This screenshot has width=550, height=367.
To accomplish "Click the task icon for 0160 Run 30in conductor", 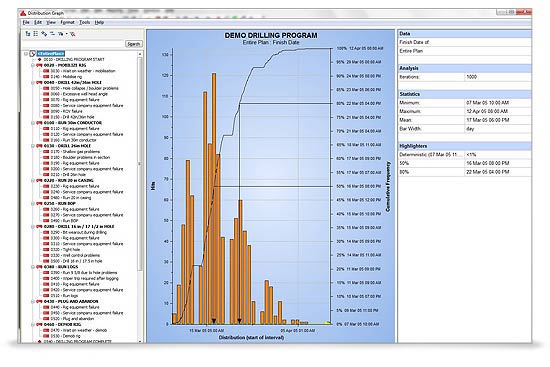I will pyautogui.click(x=46, y=140).
